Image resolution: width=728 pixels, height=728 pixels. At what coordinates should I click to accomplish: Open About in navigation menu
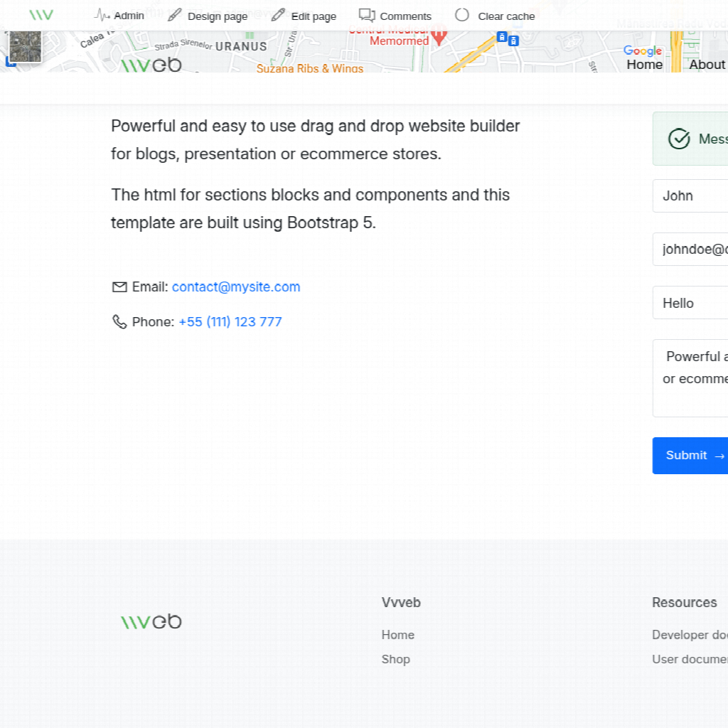coord(707,65)
